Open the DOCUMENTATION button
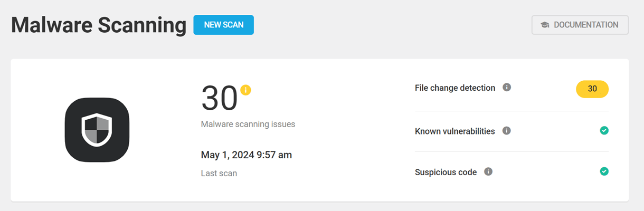Screen dimensions: 644x211 pos(580,25)
